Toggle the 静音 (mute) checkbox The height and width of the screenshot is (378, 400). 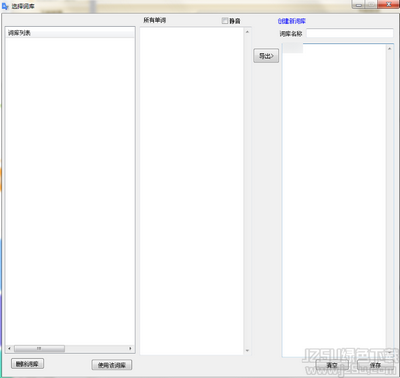point(225,21)
